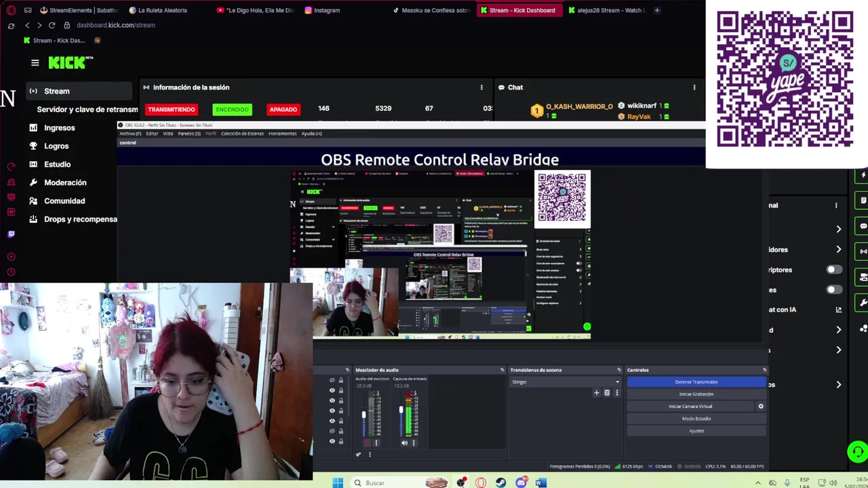Toggle the 'riptores' switch in chat settings

pyautogui.click(x=834, y=270)
